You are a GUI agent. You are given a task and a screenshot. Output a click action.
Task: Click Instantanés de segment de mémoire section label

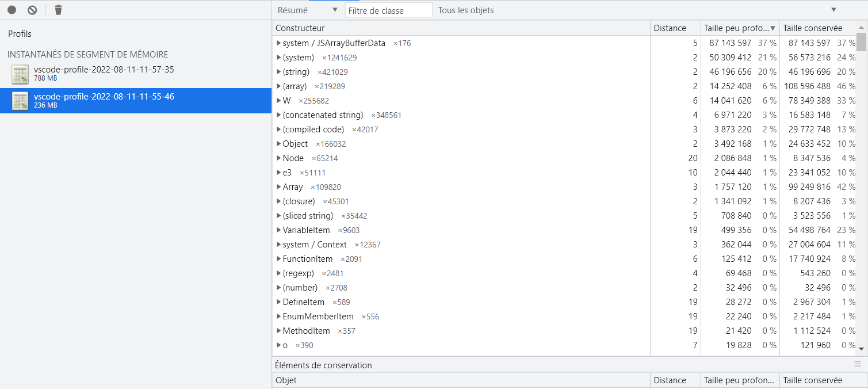click(x=87, y=55)
